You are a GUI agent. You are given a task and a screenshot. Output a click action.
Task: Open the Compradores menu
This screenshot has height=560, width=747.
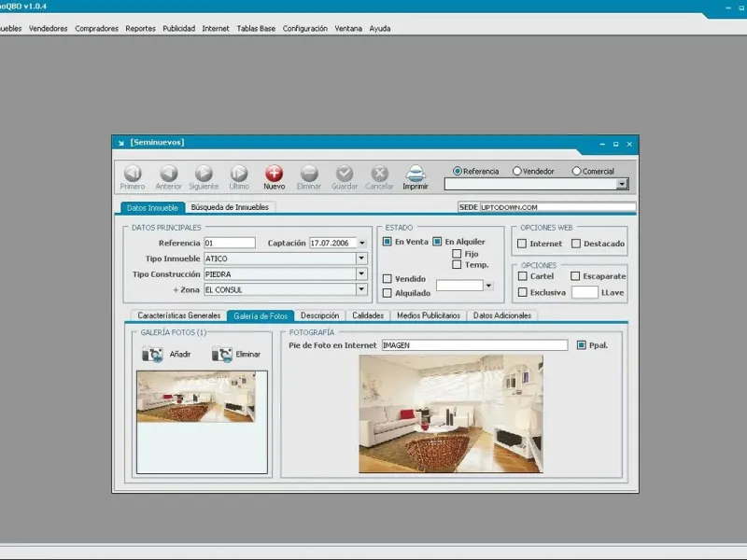tap(97, 29)
